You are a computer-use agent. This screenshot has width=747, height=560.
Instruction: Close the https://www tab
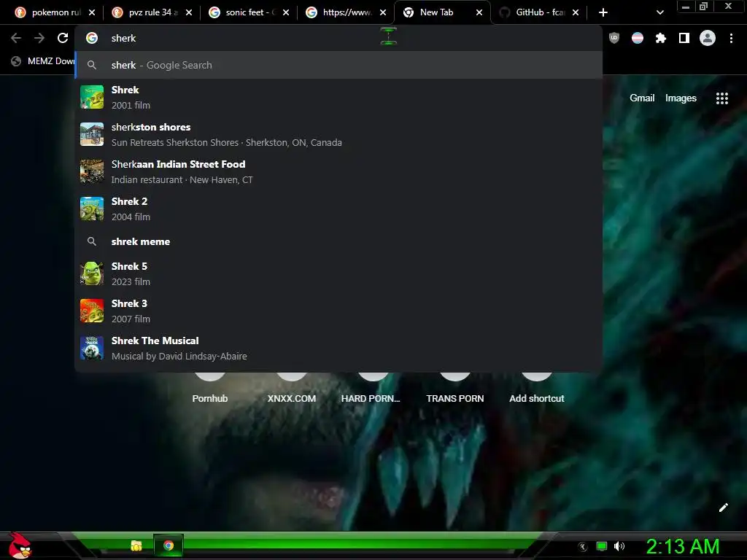383,12
